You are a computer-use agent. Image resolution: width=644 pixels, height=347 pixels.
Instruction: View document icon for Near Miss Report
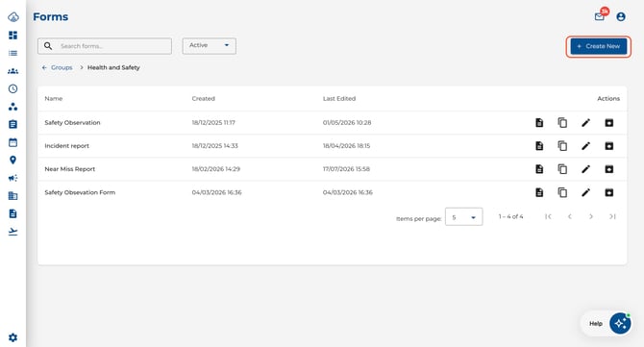(539, 169)
